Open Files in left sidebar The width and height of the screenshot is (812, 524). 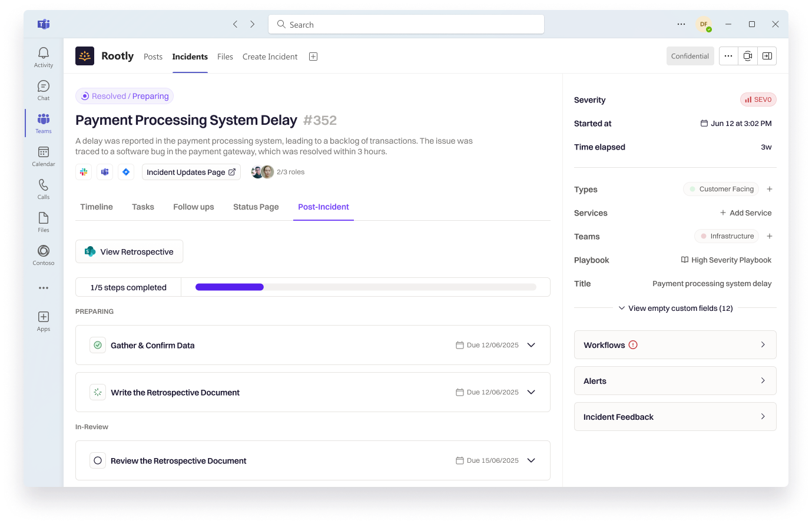[44, 222]
